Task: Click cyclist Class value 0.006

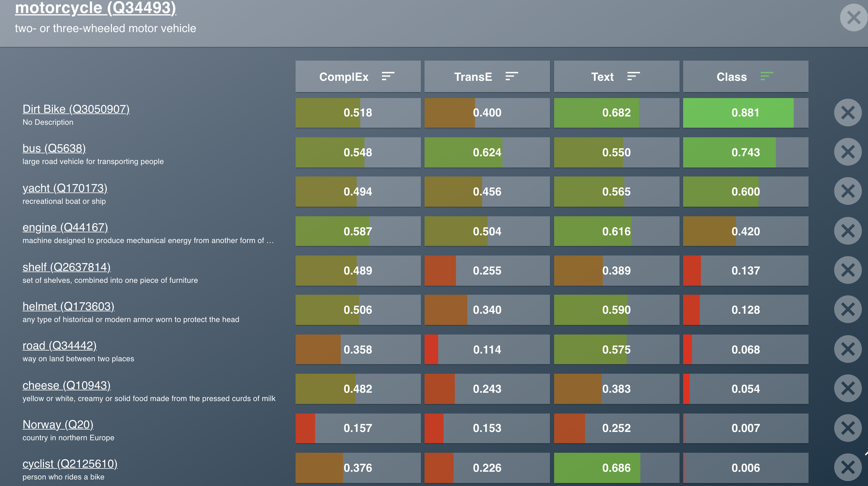Action: click(x=745, y=468)
